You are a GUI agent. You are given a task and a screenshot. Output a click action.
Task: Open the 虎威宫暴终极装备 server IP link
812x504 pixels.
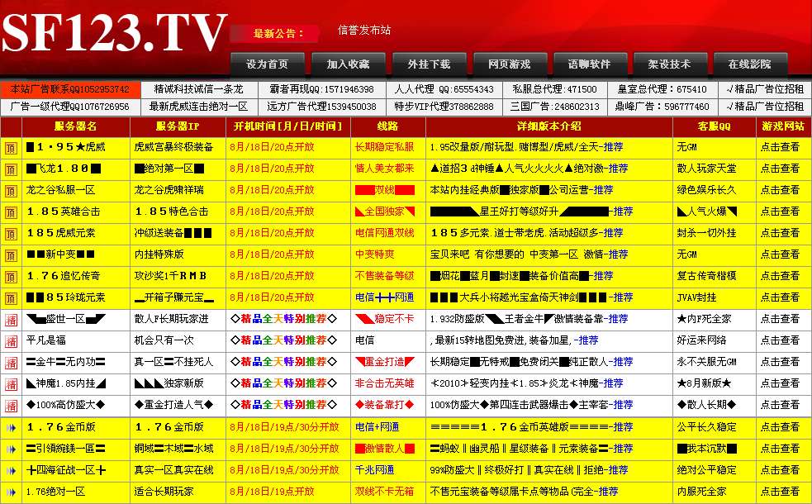click(x=173, y=147)
